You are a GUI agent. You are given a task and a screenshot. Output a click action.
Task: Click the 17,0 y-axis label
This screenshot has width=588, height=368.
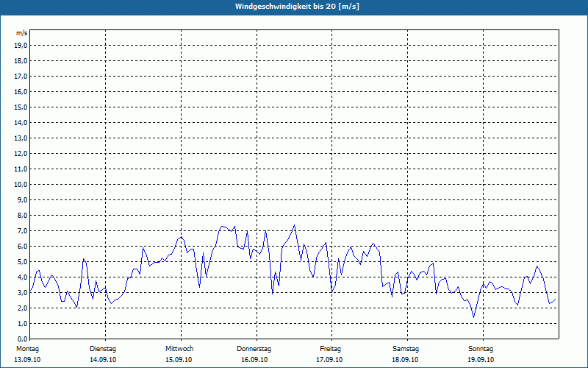(x=21, y=77)
